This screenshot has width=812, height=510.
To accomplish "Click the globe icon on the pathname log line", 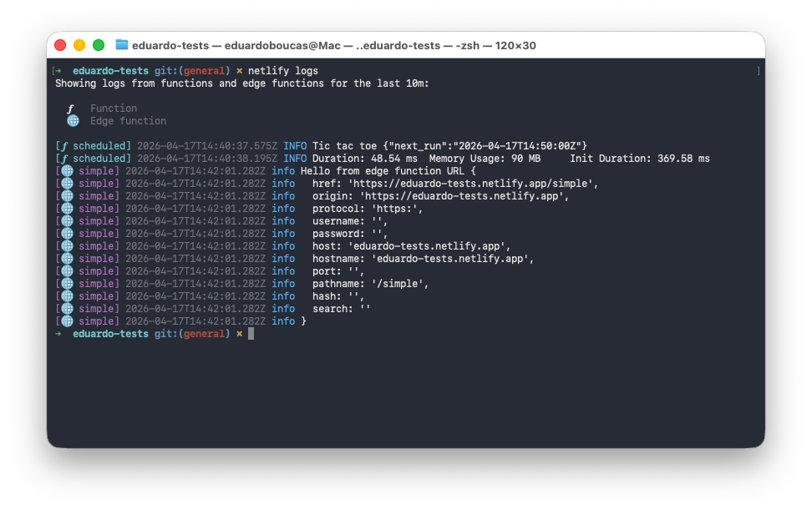I will click(68, 284).
